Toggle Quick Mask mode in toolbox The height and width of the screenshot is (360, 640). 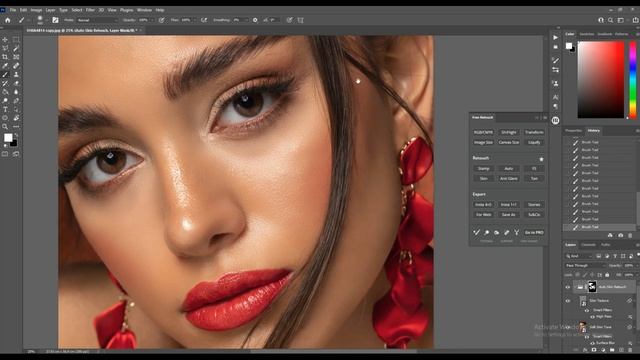5,154
